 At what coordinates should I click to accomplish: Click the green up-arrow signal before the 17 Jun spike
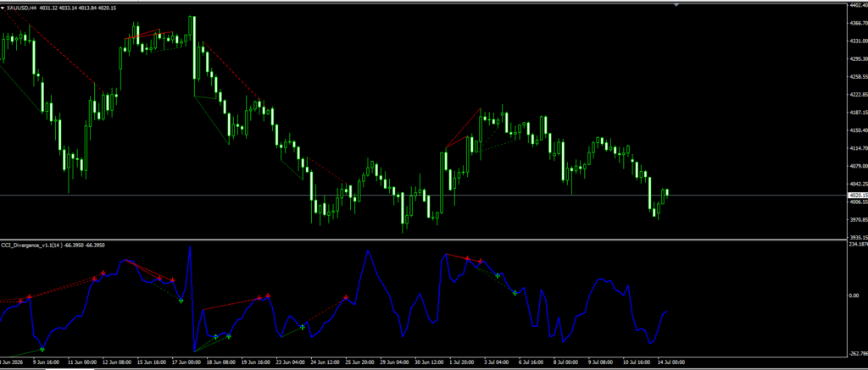[x=181, y=301]
